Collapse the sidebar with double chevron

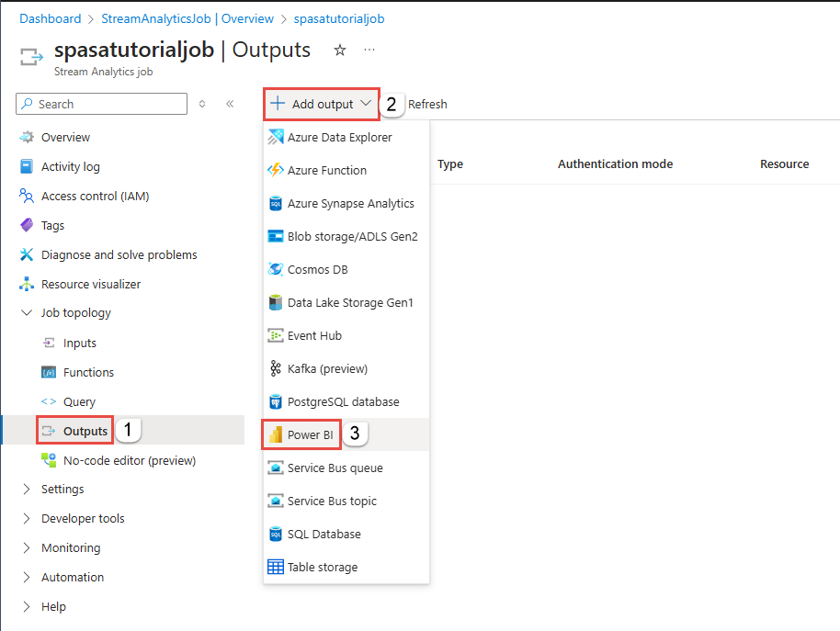coord(230,104)
